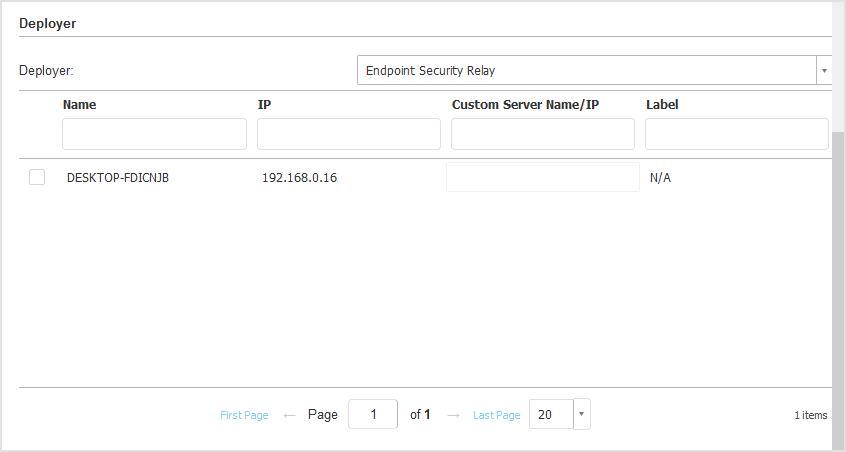
Task: Sort by the Name column header
Action: (80, 104)
